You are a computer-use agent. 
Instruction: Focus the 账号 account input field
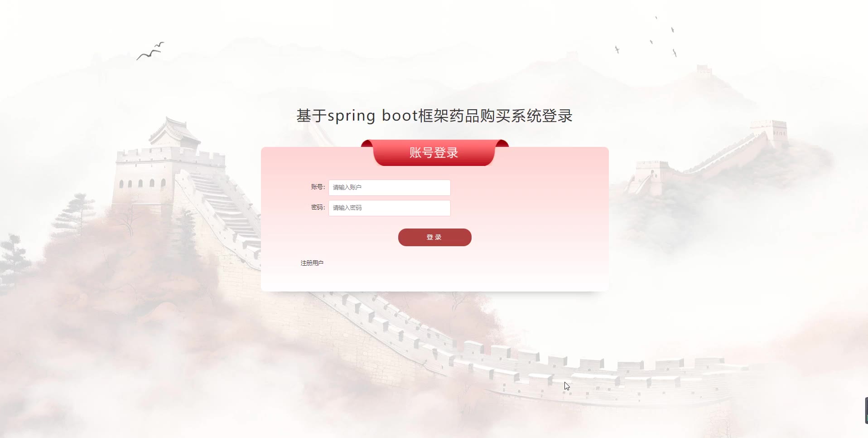click(x=389, y=187)
